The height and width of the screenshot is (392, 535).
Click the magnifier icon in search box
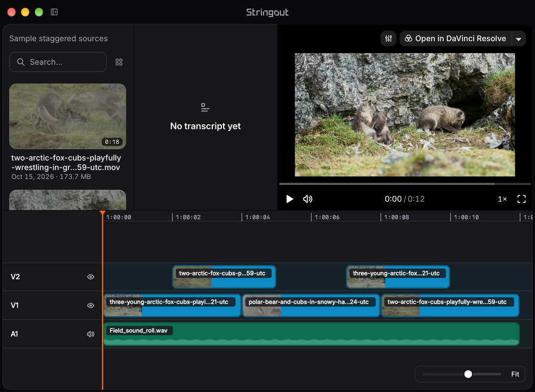[x=21, y=62]
